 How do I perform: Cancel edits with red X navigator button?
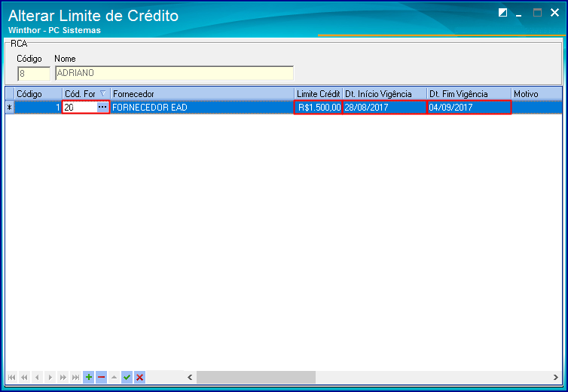point(140,378)
